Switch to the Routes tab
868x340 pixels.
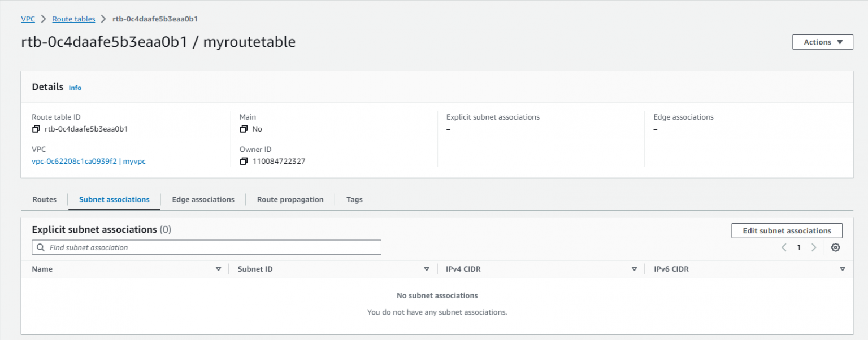tap(44, 199)
